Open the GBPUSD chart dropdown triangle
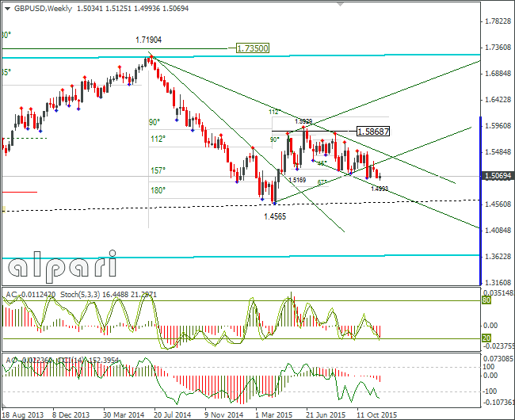This screenshot has width=515, height=420. [x=7, y=9]
